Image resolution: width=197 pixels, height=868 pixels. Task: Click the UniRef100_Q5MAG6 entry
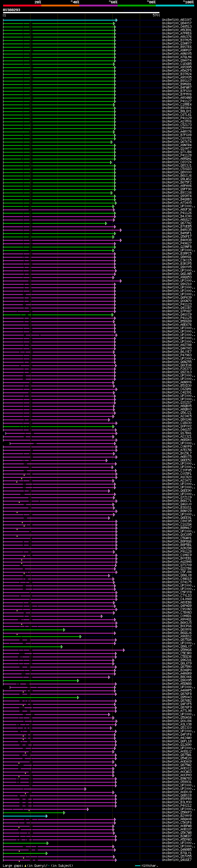pyautogui.click(x=177, y=650)
